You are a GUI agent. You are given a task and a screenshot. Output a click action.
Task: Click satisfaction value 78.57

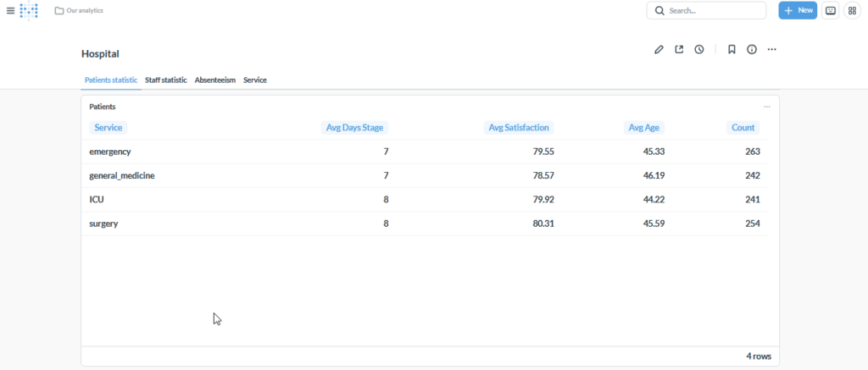coord(543,176)
